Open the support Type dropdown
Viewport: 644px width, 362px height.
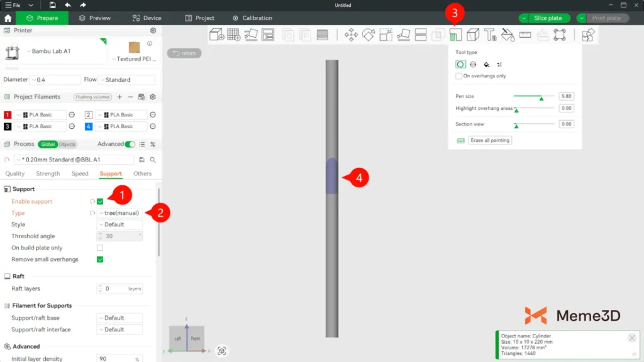[x=119, y=213]
